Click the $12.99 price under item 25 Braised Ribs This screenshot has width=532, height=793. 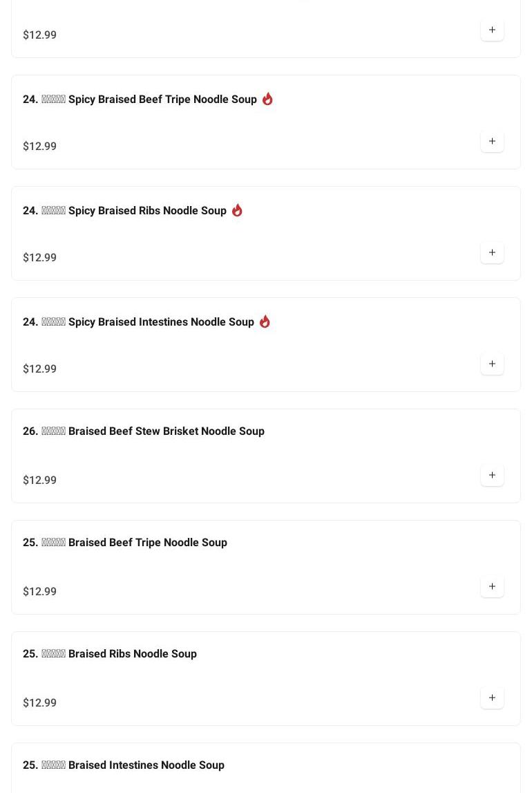pos(40,703)
